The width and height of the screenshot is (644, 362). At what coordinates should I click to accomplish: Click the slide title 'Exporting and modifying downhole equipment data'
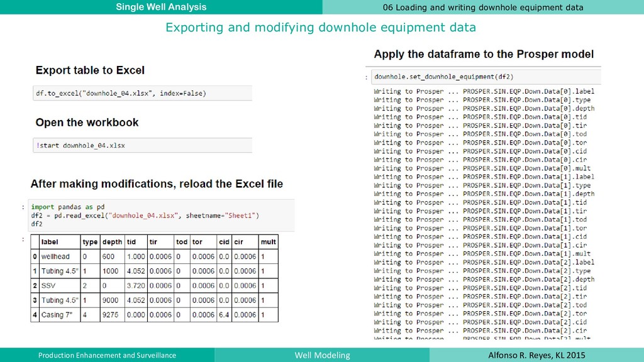pos(321,27)
